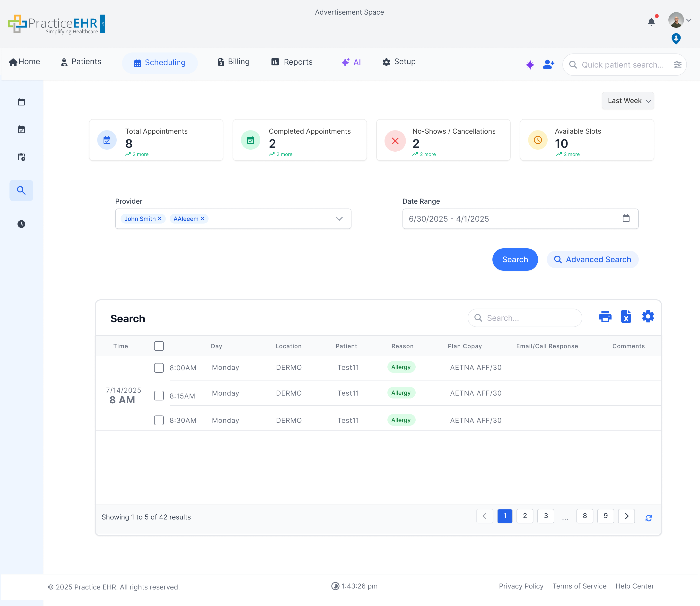Open the top calendar icon in sidebar

tap(21, 102)
